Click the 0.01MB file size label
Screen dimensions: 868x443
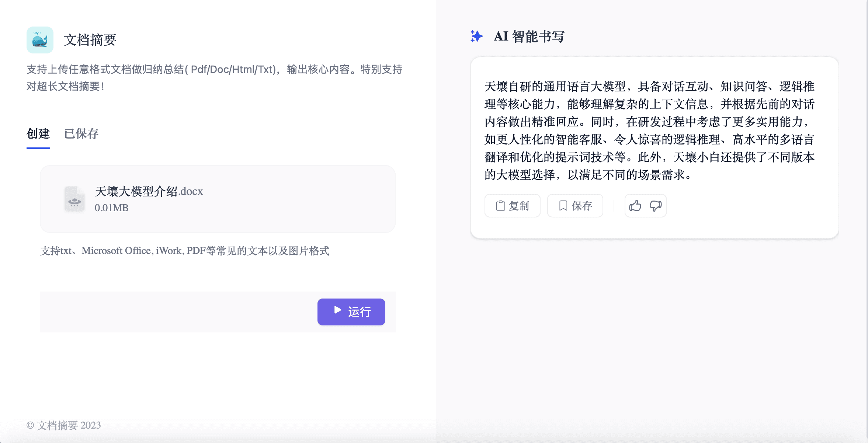[x=111, y=208]
